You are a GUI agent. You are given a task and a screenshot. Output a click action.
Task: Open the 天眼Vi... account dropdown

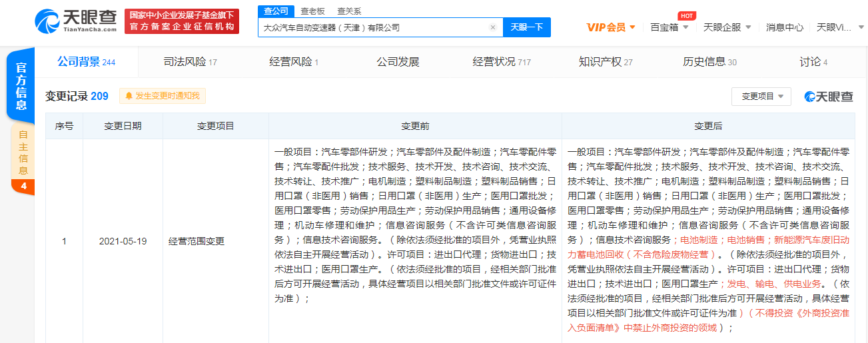pos(841,27)
